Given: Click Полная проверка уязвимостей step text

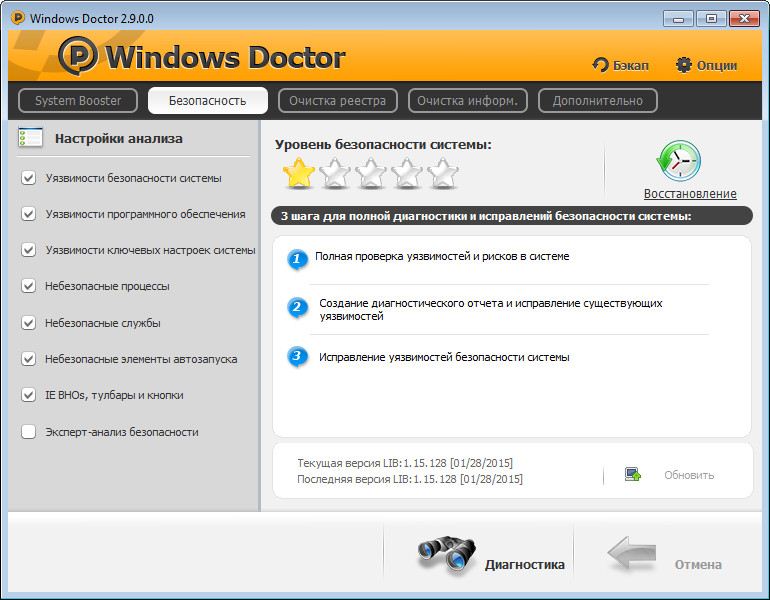Looking at the screenshot, I should (442, 256).
